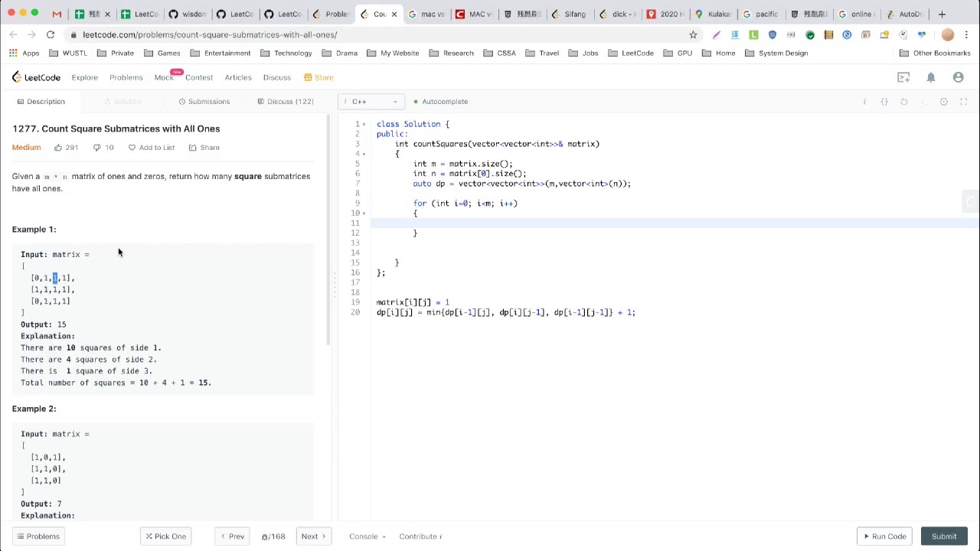
Task: Open the Store link with cart icon
Action: (318, 77)
